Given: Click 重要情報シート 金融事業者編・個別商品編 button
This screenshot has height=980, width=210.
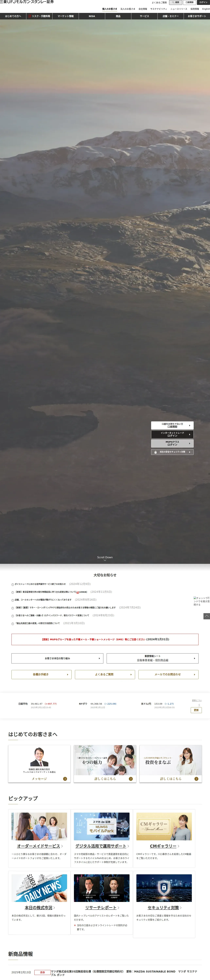Looking at the screenshot, I should pos(152,658).
